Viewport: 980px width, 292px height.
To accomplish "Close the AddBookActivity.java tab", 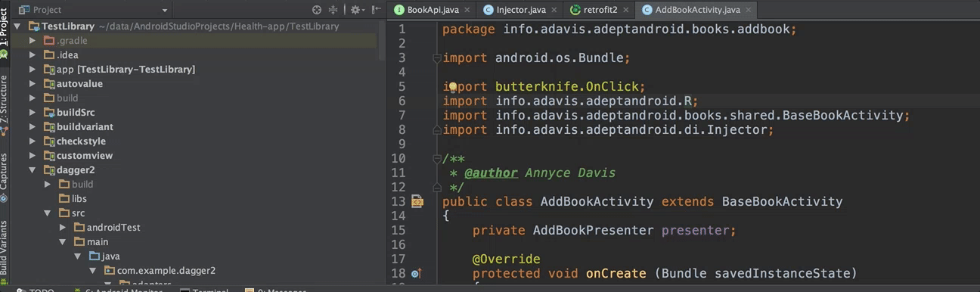I will (748, 10).
